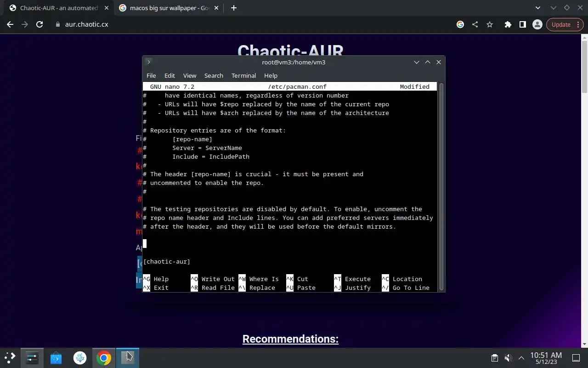Click the '^T Execute' shortcut in nano

tap(352, 279)
